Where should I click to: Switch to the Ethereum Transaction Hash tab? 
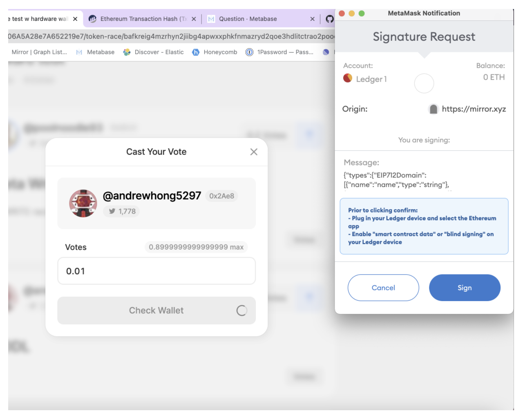click(x=139, y=19)
